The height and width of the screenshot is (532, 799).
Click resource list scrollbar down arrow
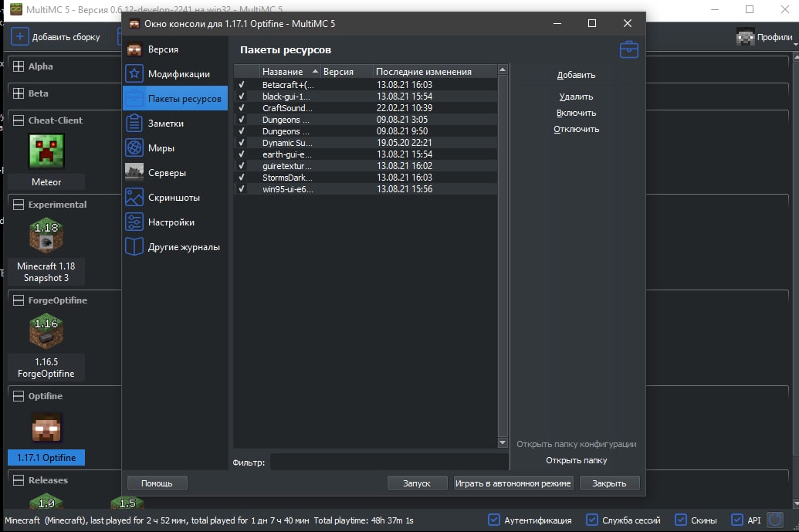[x=503, y=442]
